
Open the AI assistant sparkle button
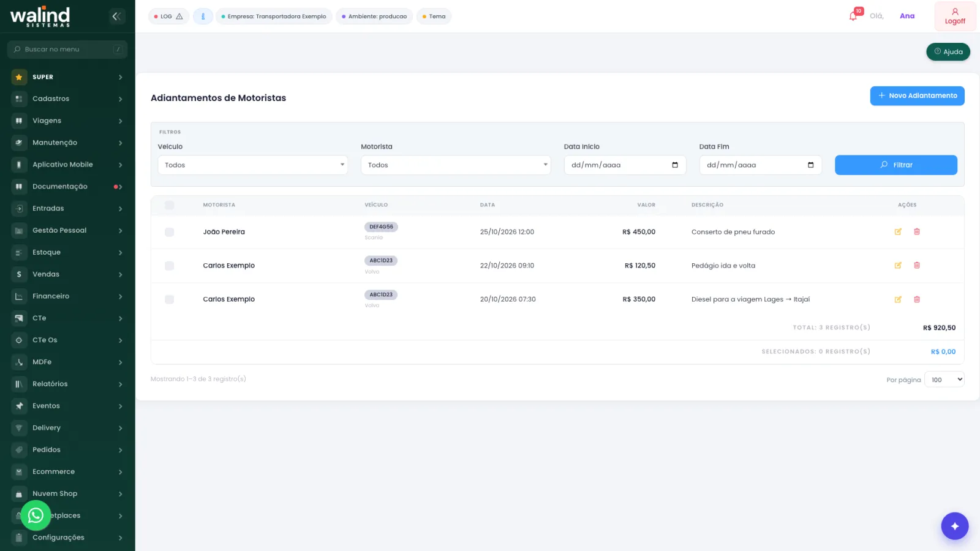(954, 526)
